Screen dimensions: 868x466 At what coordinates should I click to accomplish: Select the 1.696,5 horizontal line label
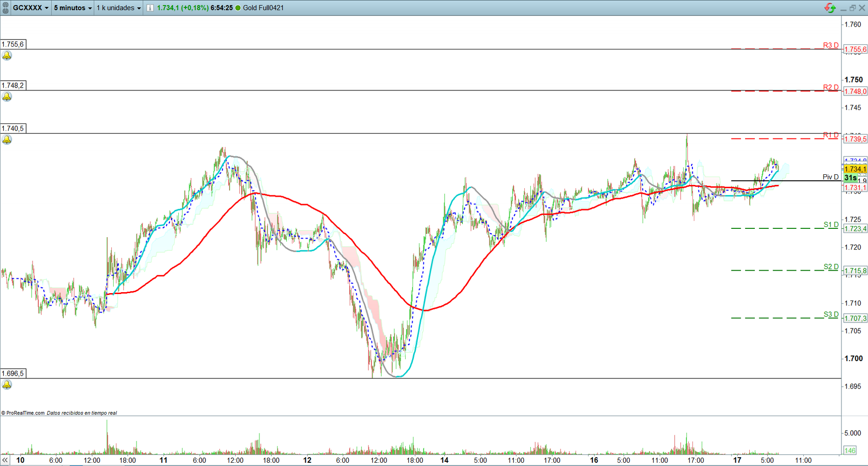(x=13, y=373)
